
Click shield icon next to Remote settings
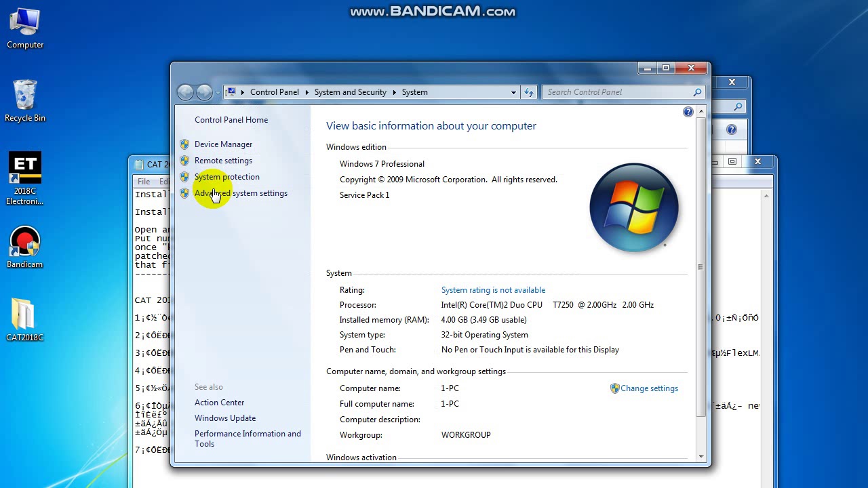coord(184,161)
